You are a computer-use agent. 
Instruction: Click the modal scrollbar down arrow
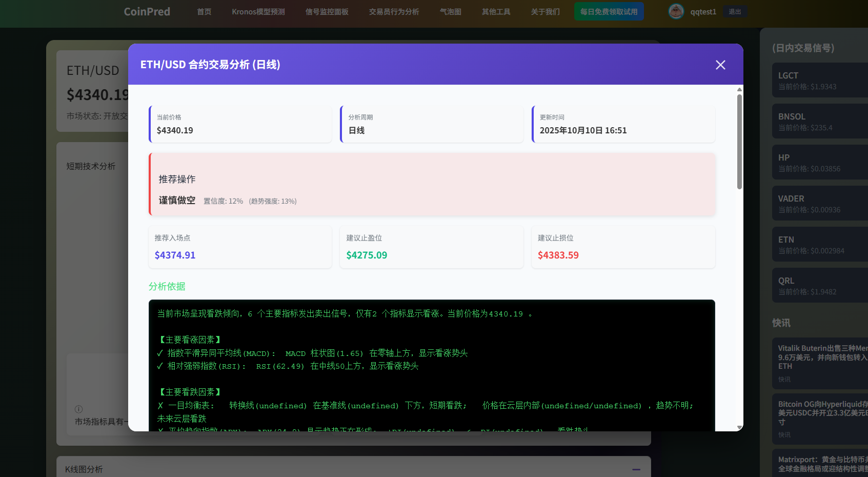739,427
